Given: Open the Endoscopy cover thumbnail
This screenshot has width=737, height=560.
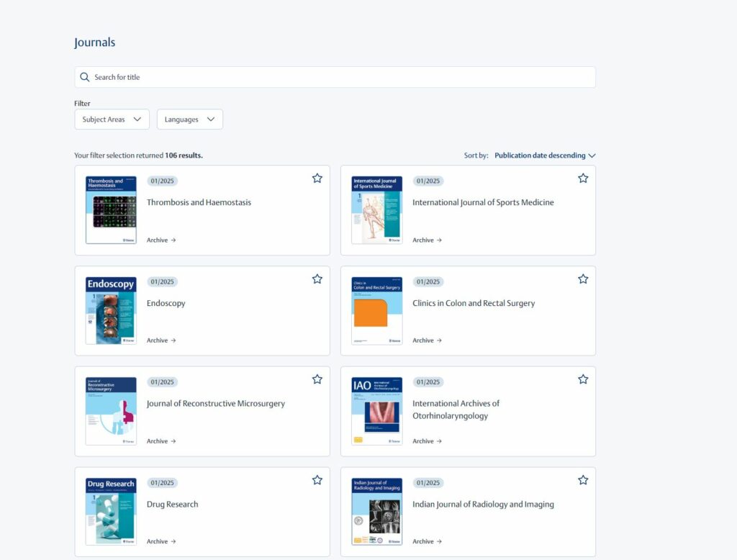Looking at the screenshot, I should [x=111, y=310].
